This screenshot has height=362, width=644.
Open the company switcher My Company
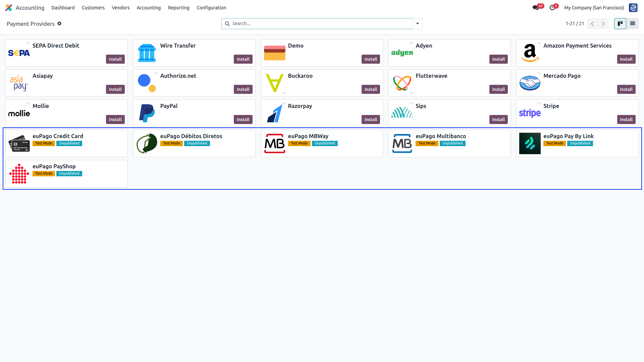pos(594,8)
